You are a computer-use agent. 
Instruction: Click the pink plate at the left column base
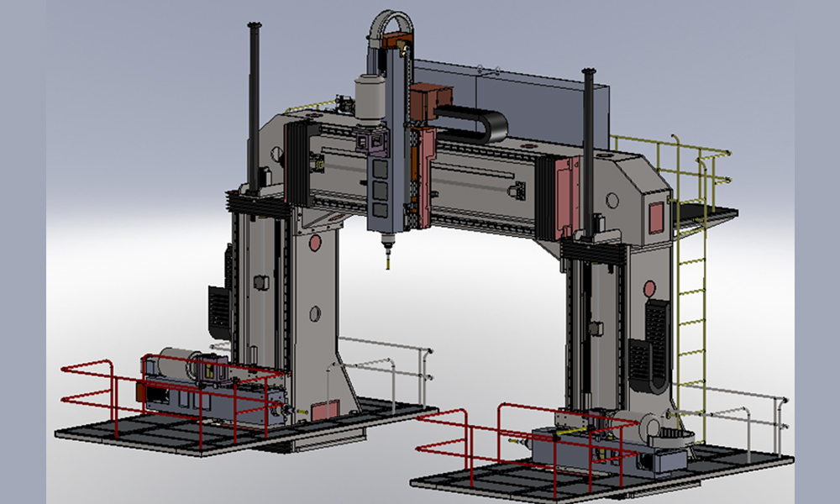pos(323,412)
